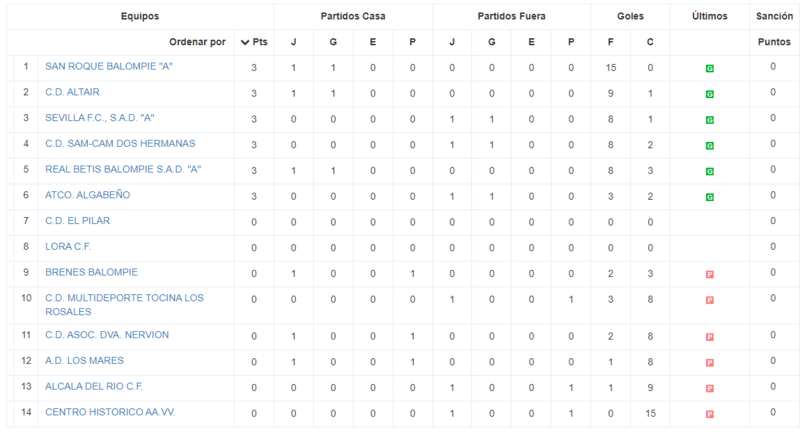800x439 pixels.
Task: Click the red P icon for Centro Historico AA.VV.
Action: (x=709, y=414)
